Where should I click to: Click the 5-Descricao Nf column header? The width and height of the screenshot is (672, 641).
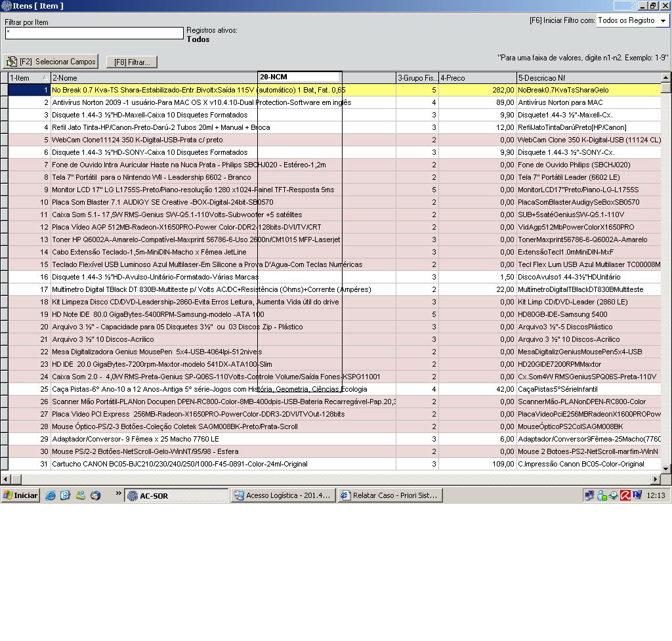(589, 78)
